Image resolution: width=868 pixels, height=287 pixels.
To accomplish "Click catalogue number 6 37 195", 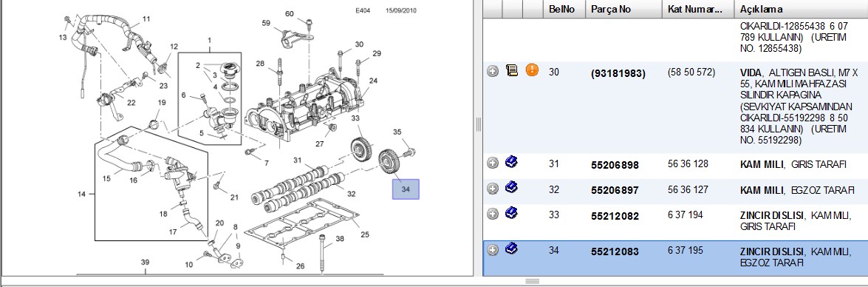I will tap(686, 251).
